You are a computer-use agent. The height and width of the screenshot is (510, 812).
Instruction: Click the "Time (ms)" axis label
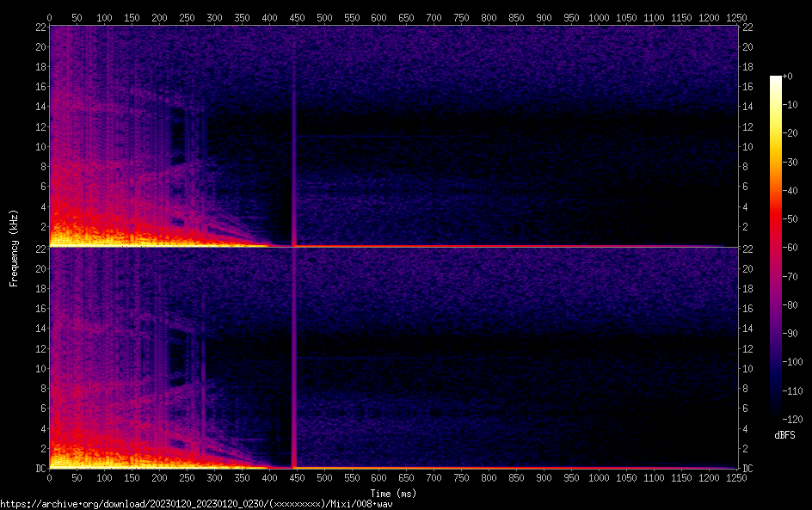392,494
